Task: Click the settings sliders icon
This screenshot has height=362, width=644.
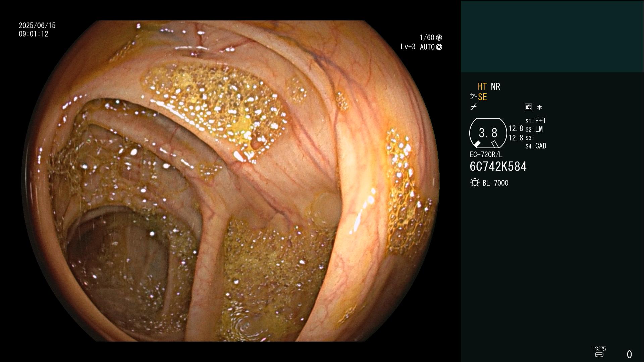Action: click(x=528, y=107)
